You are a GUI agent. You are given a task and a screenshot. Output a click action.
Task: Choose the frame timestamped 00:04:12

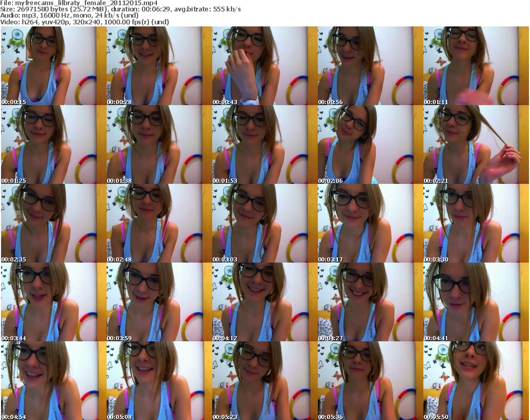[x=264, y=302]
